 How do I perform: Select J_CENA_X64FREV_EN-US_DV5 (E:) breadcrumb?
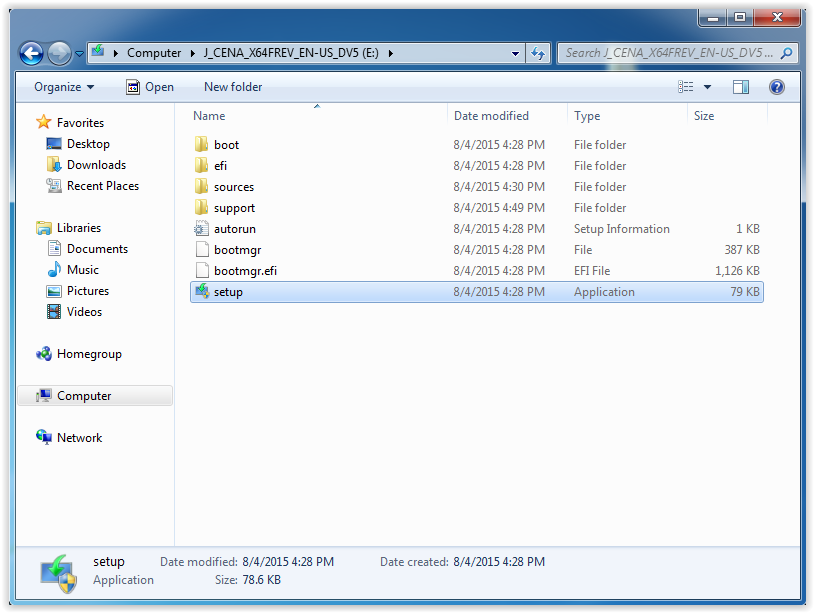click(x=291, y=53)
